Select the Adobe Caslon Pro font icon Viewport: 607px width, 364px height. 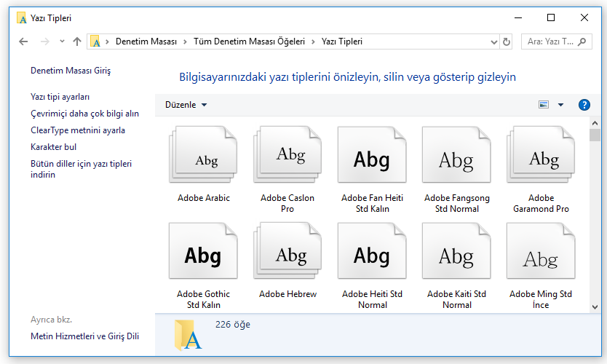pos(287,155)
